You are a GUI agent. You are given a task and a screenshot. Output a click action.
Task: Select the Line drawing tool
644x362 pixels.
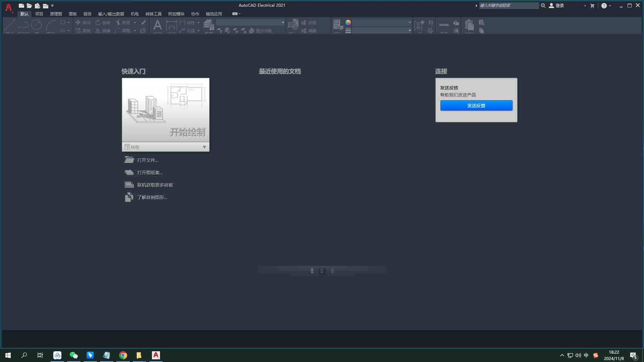click(x=9, y=24)
